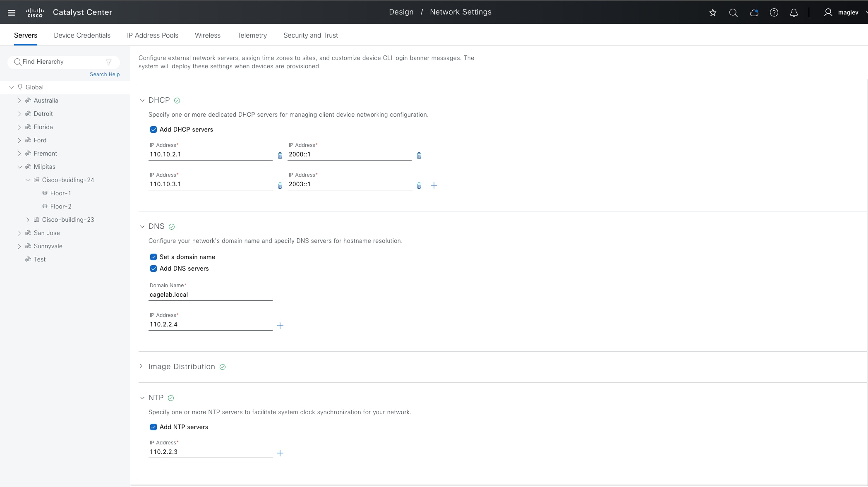Open the global search magnifier icon

(733, 13)
